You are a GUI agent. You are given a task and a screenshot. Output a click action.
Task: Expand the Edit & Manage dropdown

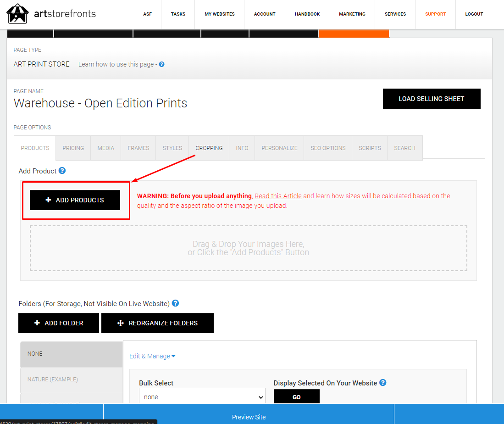pos(152,356)
